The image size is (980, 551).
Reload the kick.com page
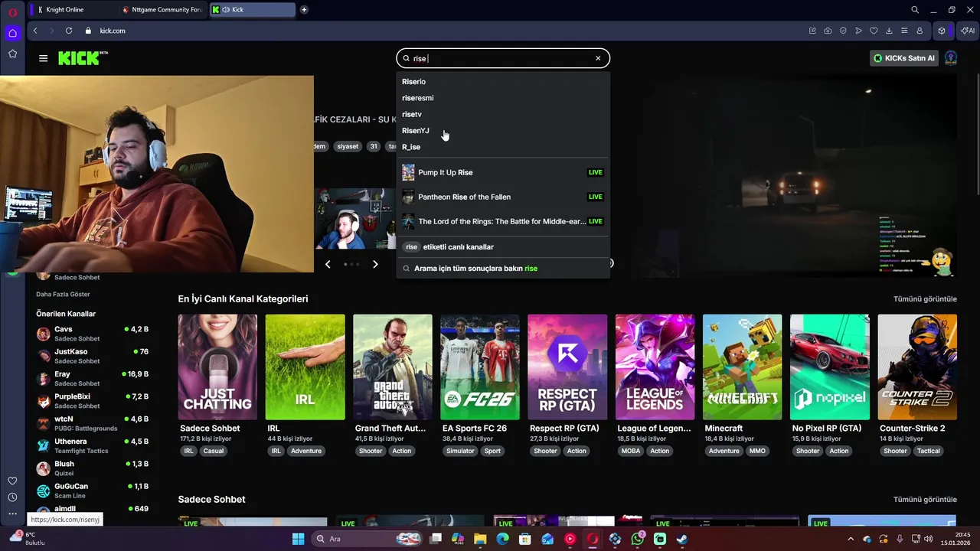pos(69,31)
